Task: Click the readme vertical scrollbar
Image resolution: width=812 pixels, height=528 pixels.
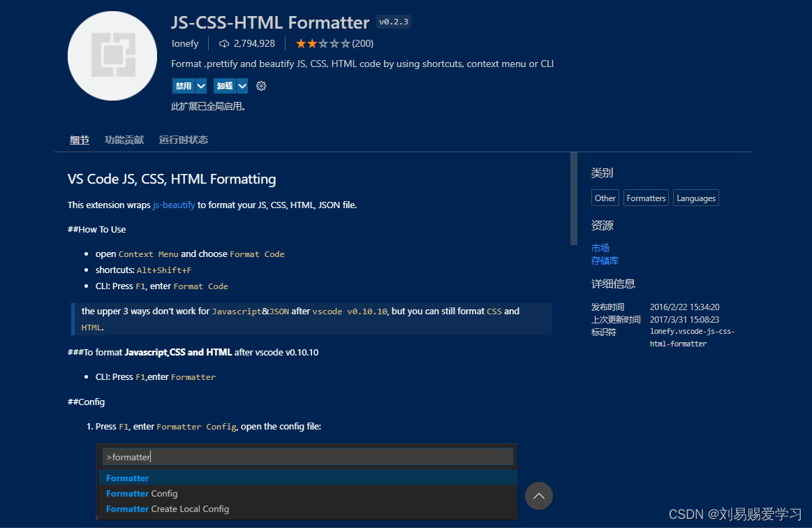Action: click(x=573, y=198)
